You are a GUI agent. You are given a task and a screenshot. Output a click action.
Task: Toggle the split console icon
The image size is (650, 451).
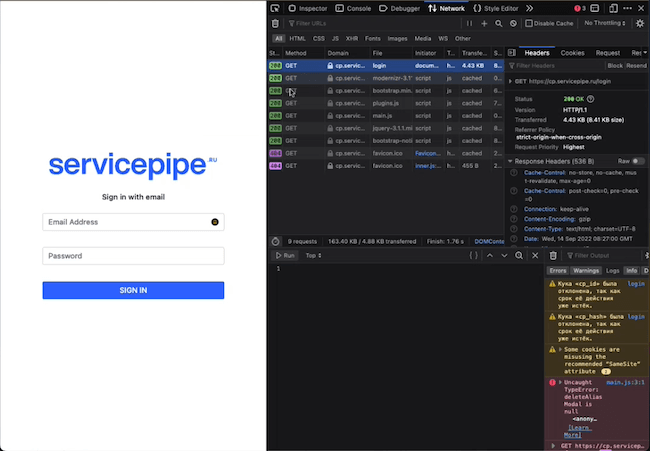click(594, 8)
